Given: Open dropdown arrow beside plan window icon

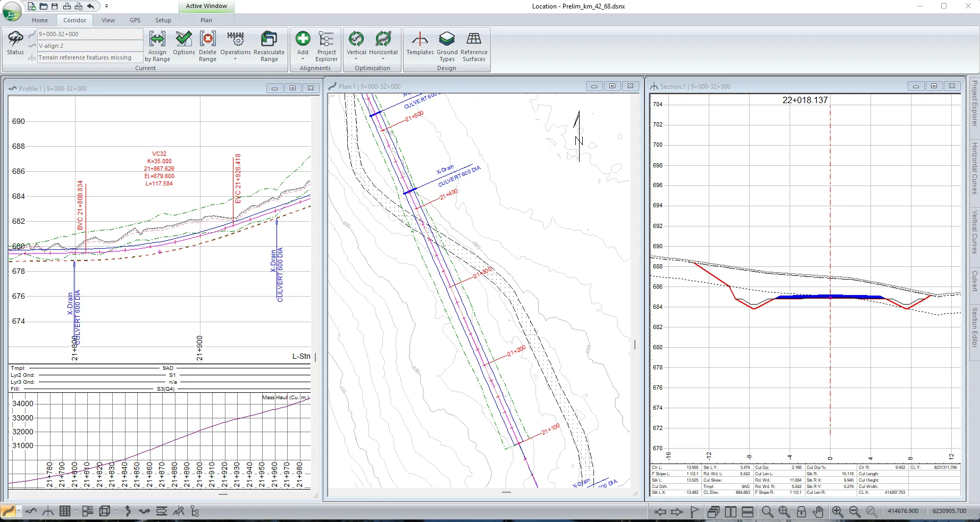Looking at the screenshot, I should click(19, 511).
